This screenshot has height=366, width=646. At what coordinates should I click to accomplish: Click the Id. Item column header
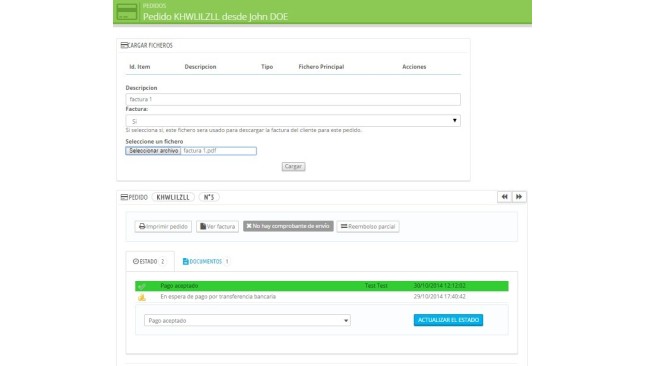[140, 67]
